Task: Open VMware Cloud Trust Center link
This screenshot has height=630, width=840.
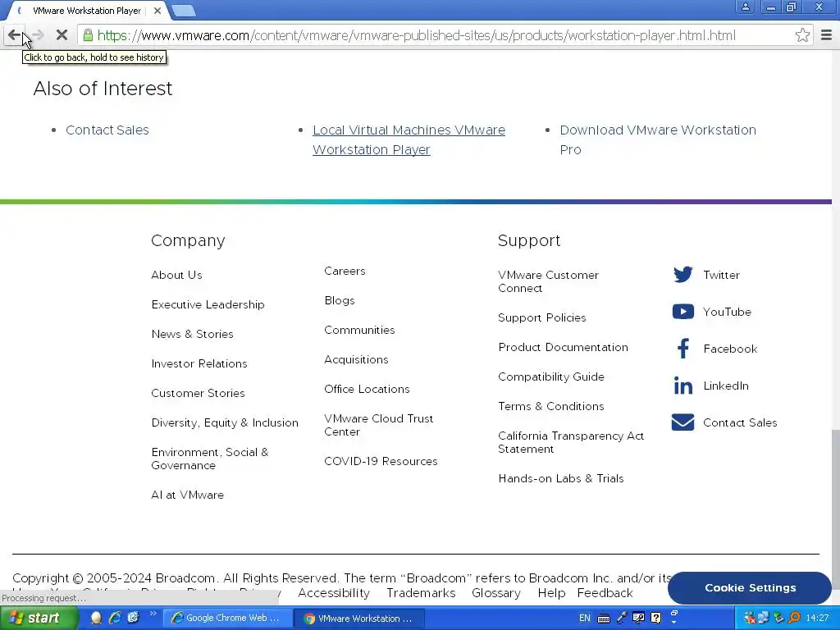Action: click(379, 425)
